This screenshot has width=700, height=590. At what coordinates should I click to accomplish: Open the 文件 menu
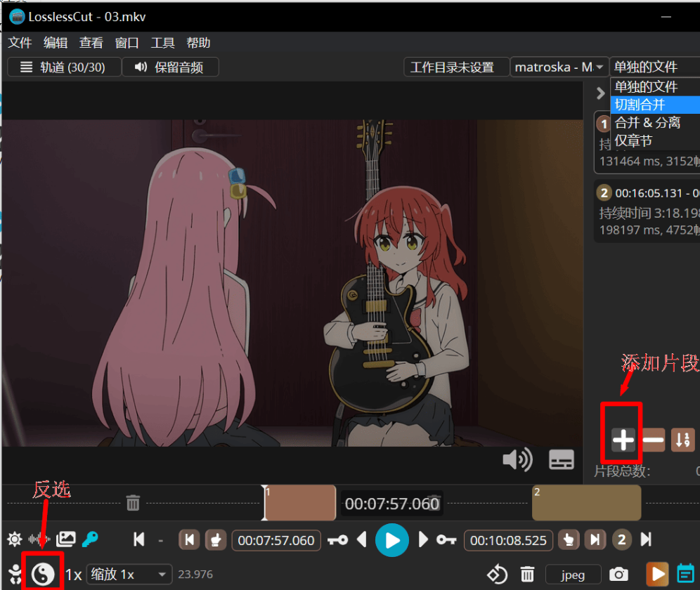pyautogui.click(x=20, y=43)
